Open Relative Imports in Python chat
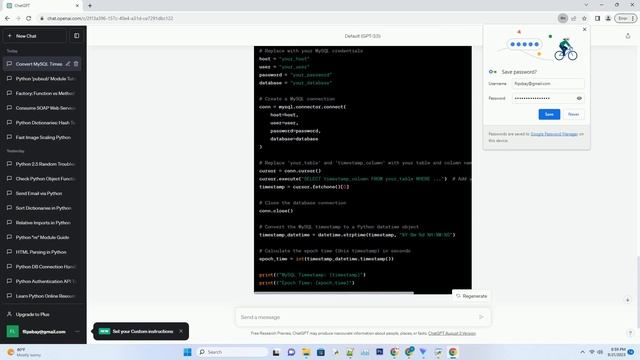640x360 pixels. click(42, 222)
